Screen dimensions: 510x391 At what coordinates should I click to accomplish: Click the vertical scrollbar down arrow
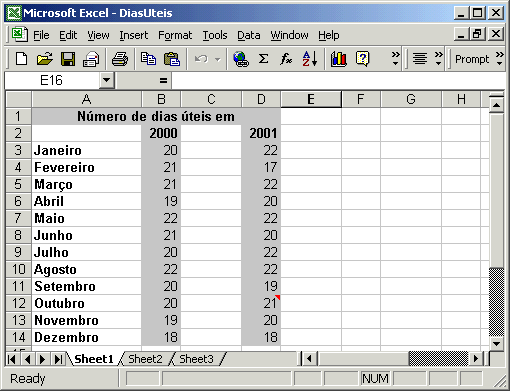coord(496,343)
